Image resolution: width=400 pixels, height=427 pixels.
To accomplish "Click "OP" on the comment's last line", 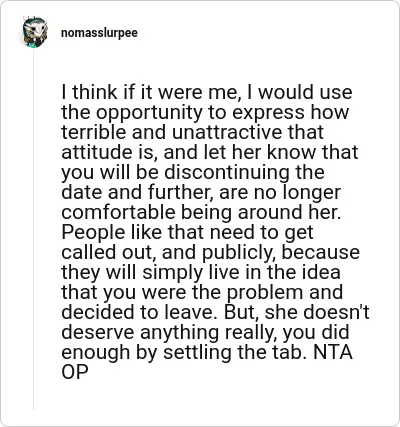I will point(74,372).
